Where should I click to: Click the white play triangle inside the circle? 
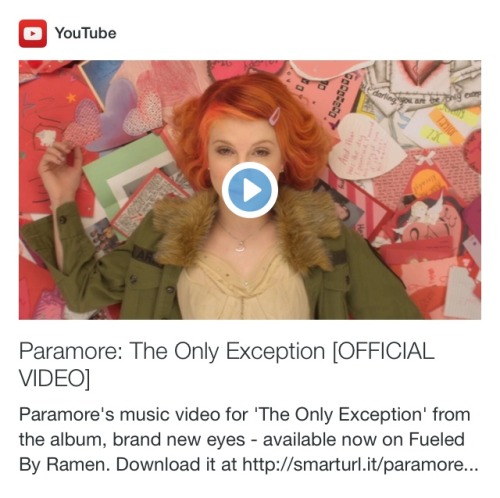pos(252,190)
